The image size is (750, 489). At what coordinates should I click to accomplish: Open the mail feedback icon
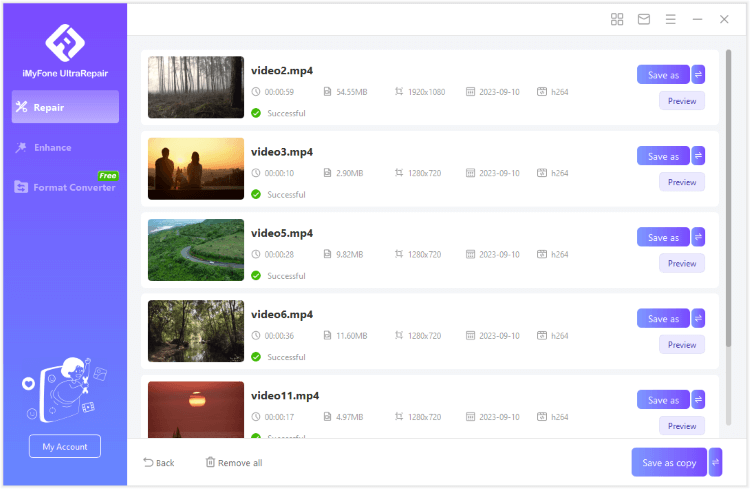tap(644, 19)
